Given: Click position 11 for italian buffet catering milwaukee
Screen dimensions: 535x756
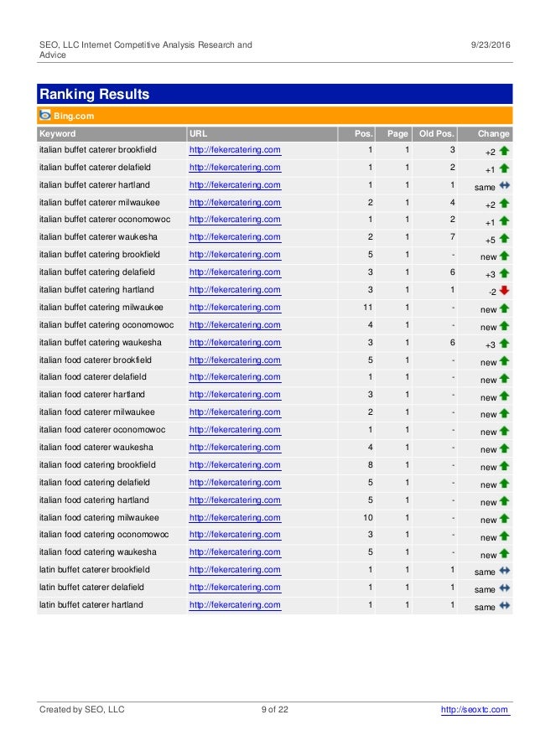Looking at the screenshot, I should (367, 307).
